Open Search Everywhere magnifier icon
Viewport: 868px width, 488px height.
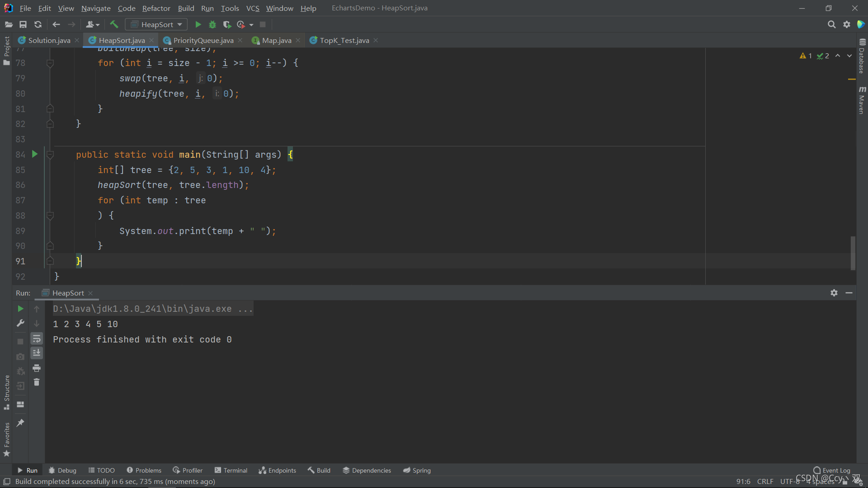pyautogui.click(x=831, y=24)
